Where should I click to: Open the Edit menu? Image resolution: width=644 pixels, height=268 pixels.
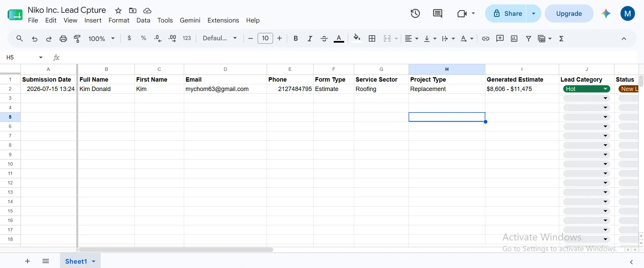pos(51,20)
